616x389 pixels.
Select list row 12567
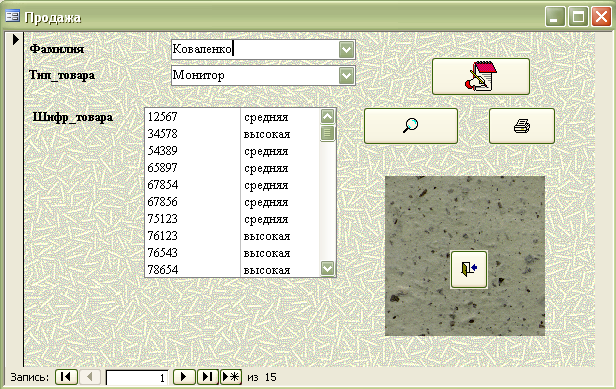232,117
